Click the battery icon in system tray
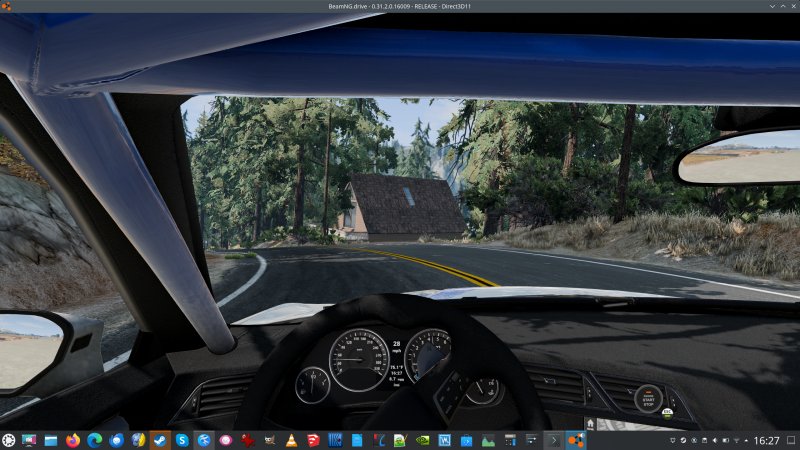Viewport: 800px width, 450px height. click(726, 440)
